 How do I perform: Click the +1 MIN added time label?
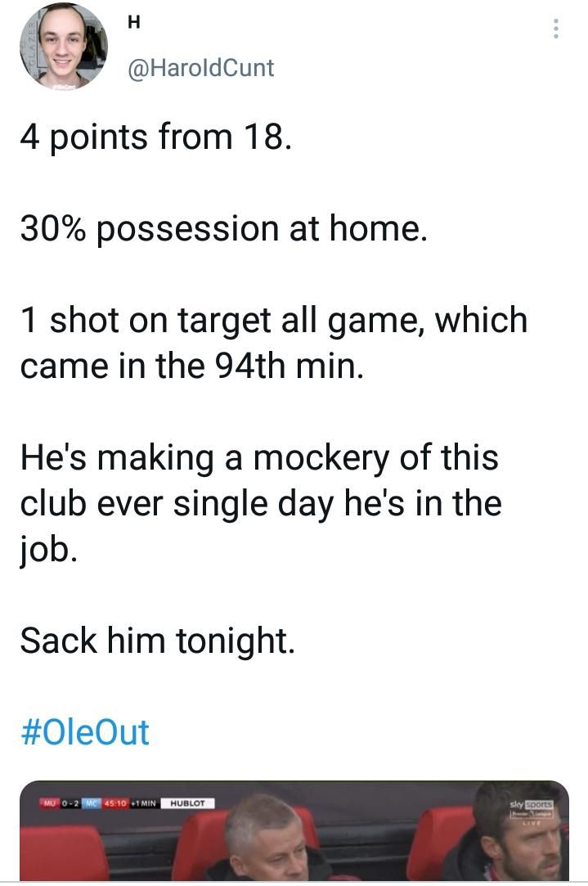(x=143, y=803)
